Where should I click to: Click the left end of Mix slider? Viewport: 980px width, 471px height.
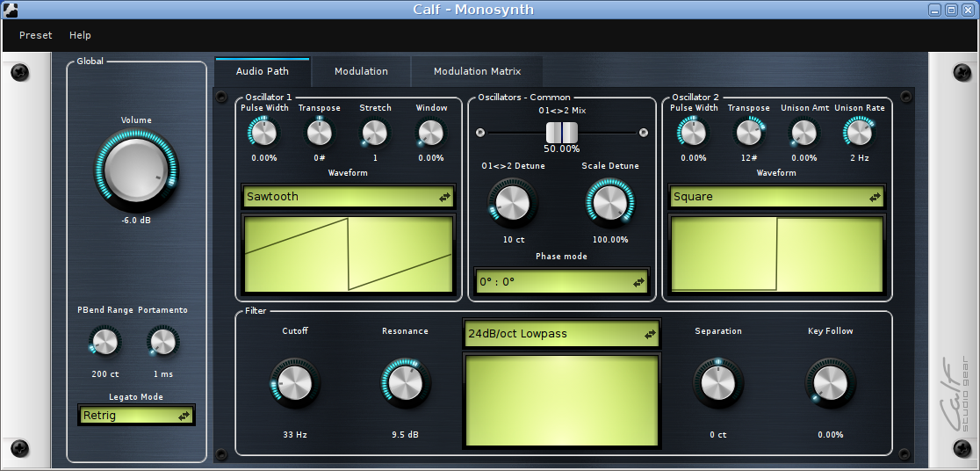pyautogui.click(x=480, y=133)
